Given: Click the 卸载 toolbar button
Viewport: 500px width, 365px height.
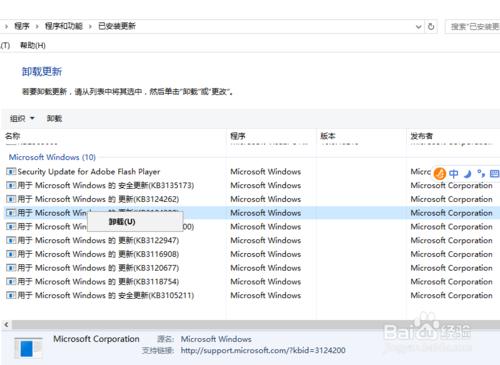Looking at the screenshot, I should pos(54,118).
